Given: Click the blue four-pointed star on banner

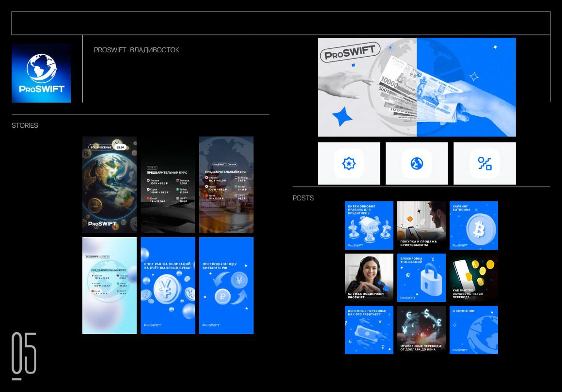Looking at the screenshot, I should tap(342, 117).
